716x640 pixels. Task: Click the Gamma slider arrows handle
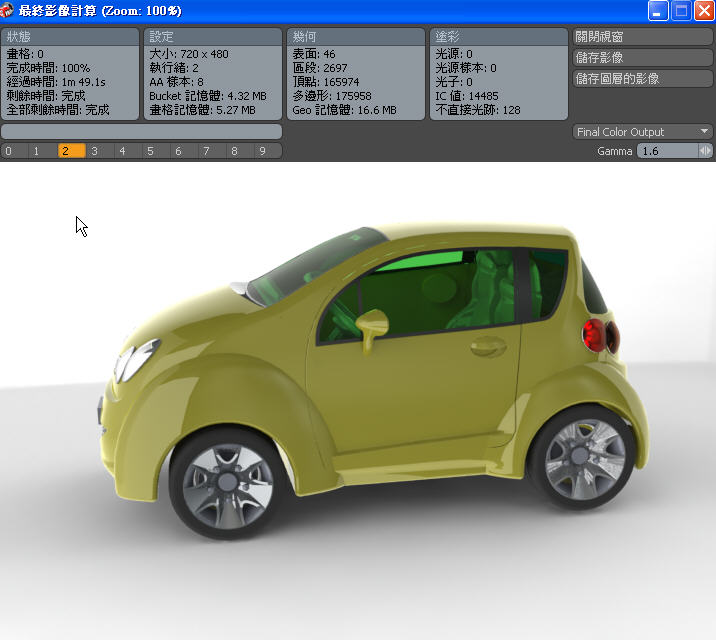(x=705, y=151)
